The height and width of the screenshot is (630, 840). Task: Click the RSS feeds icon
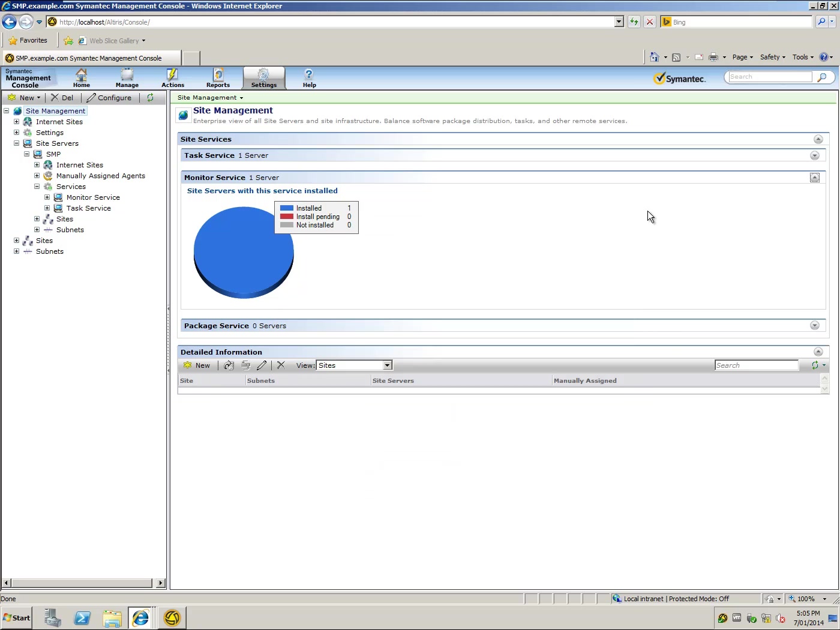[676, 57]
